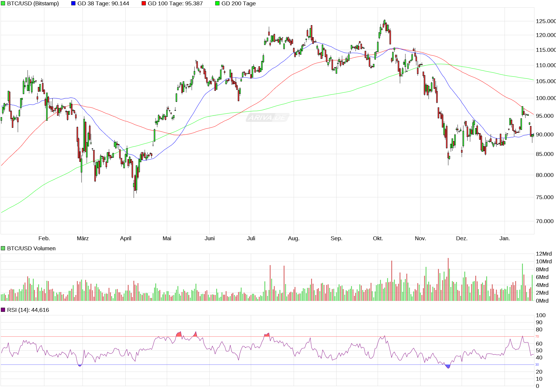The width and height of the screenshot is (556, 392).
Task: Click the "Juni" month label on time axis
Action: [210, 238]
